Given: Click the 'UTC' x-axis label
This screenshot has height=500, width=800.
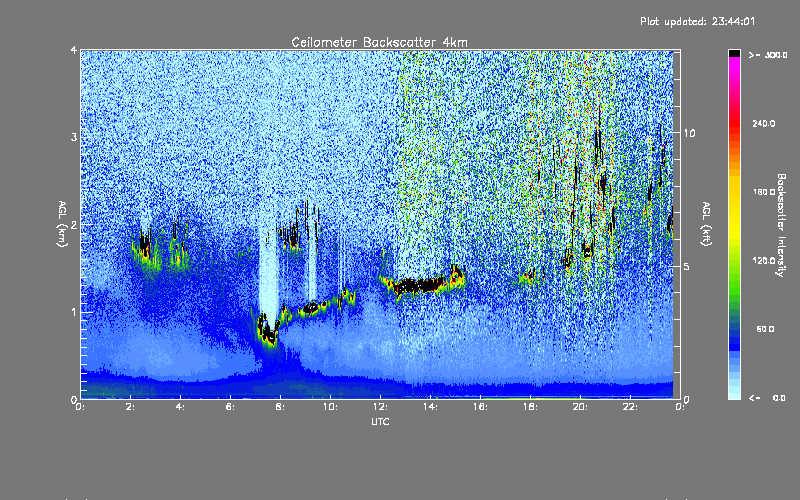Looking at the screenshot, I should click(380, 421).
